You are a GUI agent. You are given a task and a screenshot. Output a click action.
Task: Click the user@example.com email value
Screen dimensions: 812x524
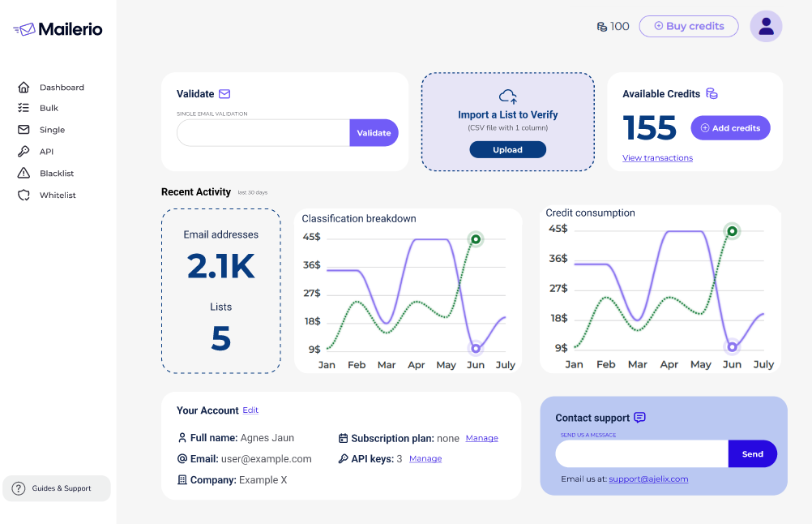[x=266, y=458]
